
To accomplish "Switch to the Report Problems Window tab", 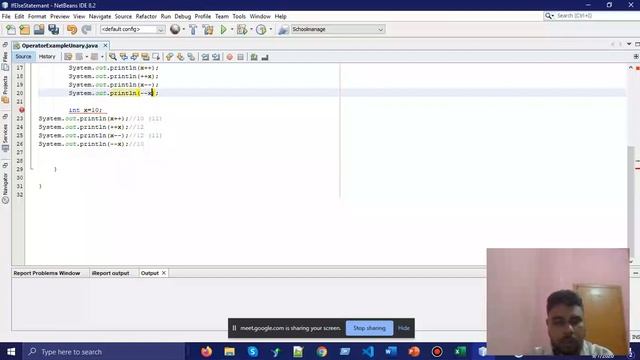I will [x=47, y=273].
